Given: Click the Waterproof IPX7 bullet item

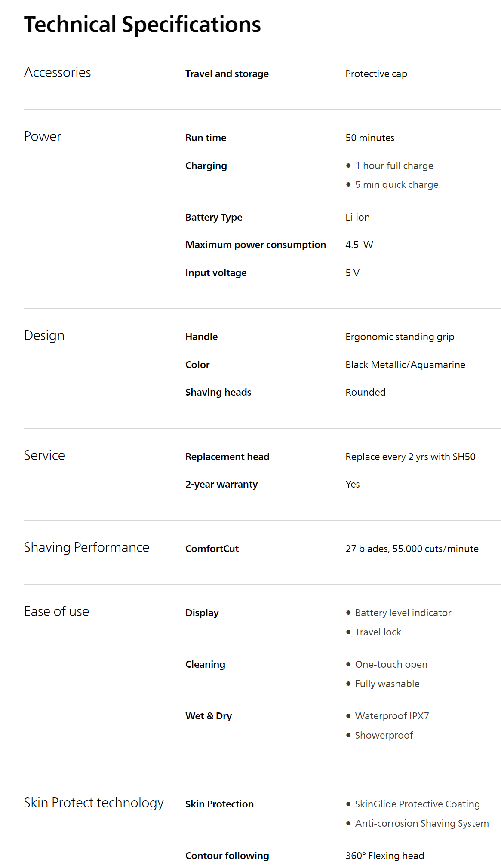Looking at the screenshot, I should click(x=392, y=716).
